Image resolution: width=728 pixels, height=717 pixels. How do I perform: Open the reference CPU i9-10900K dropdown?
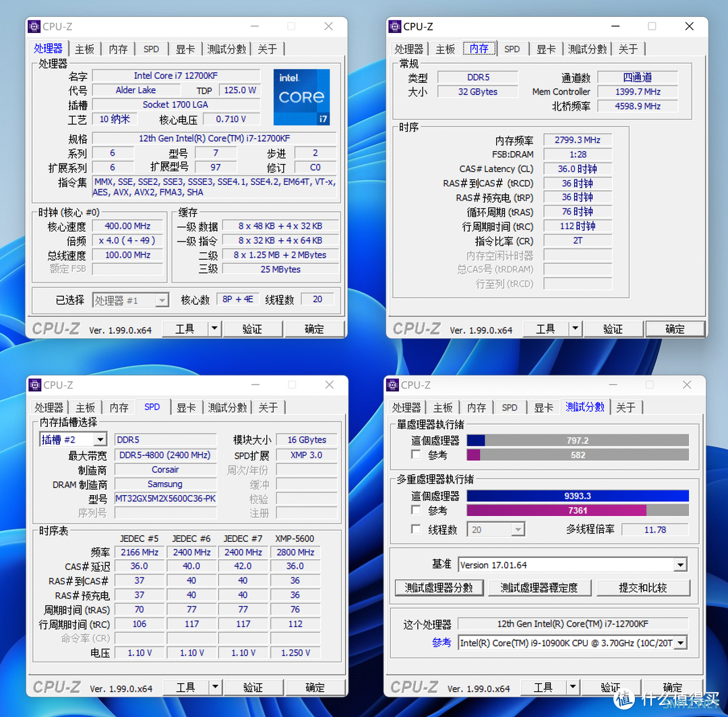(681, 643)
